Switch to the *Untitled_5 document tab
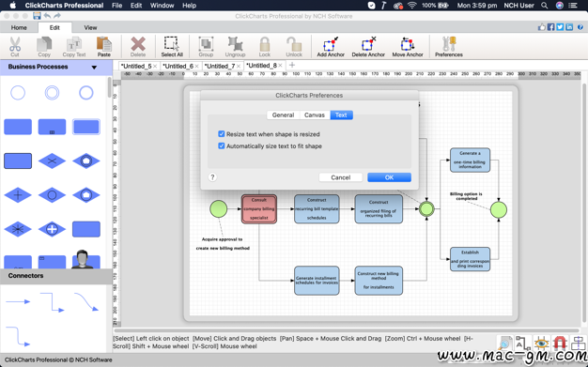Viewport: 588px width, 367px height. (x=136, y=66)
